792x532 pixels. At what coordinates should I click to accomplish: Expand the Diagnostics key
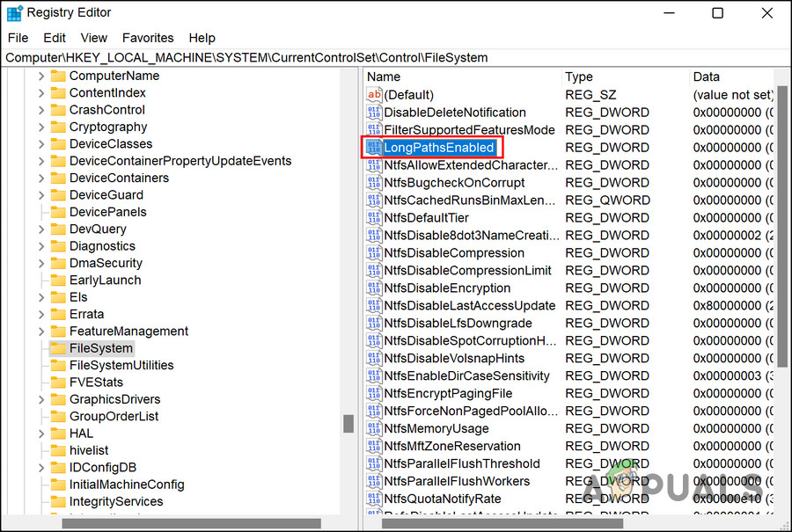(x=41, y=246)
